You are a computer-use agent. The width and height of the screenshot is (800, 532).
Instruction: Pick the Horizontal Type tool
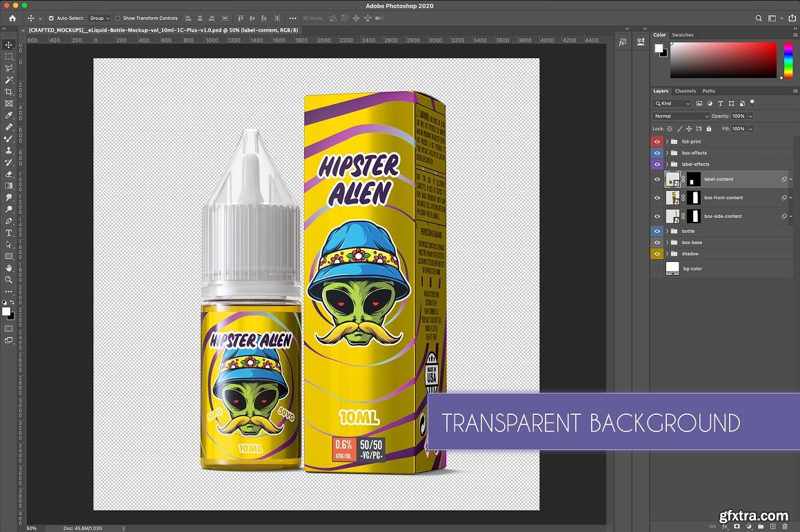click(x=9, y=233)
